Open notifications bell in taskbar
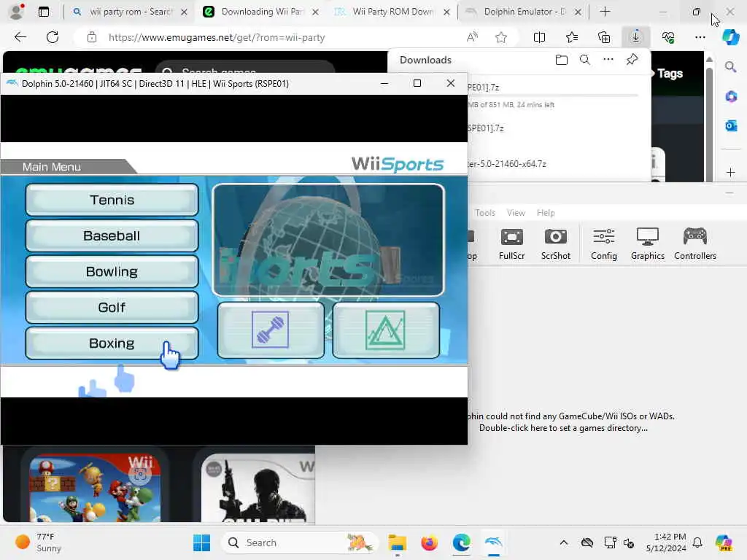The height and width of the screenshot is (560, 747). [697, 542]
